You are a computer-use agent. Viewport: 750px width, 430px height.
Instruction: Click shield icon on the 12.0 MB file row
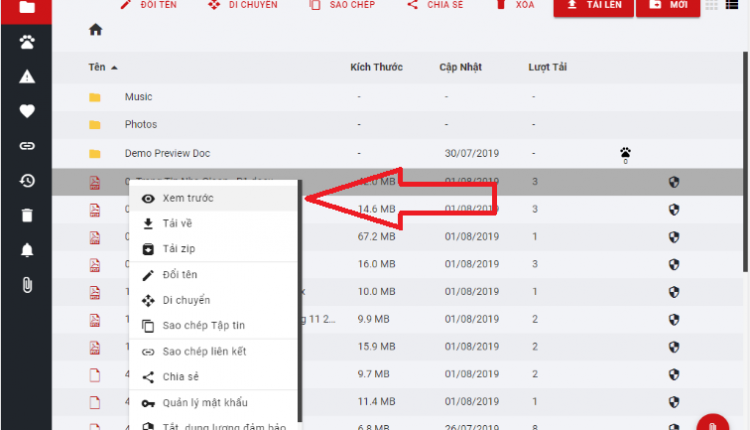(674, 182)
